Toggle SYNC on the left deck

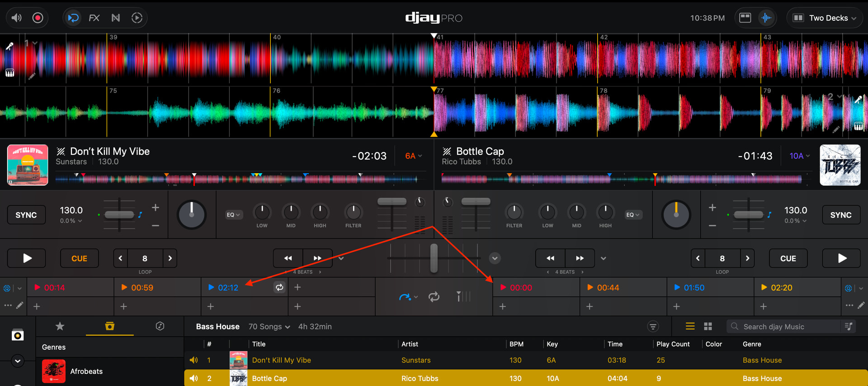click(26, 215)
